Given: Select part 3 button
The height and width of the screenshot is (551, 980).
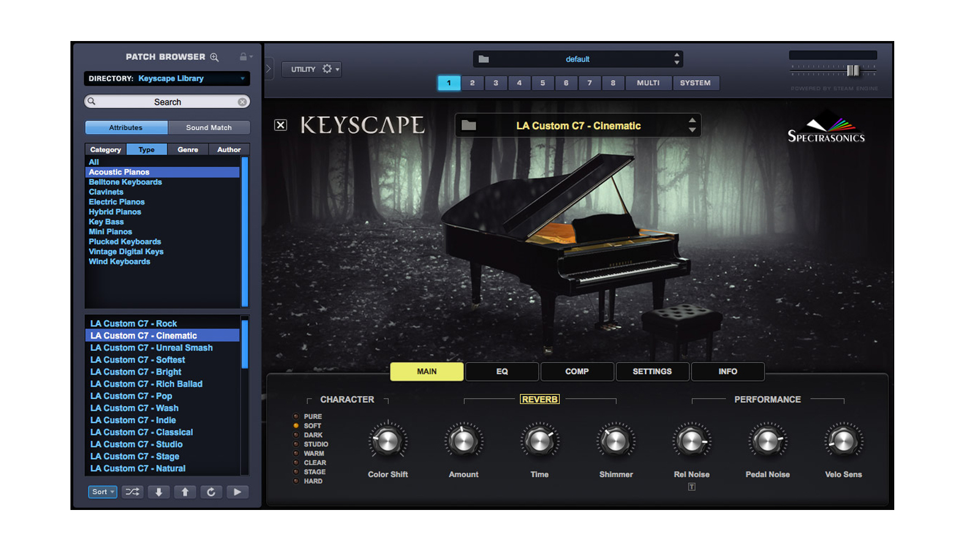Looking at the screenshot, I should (x=496, y=83).
